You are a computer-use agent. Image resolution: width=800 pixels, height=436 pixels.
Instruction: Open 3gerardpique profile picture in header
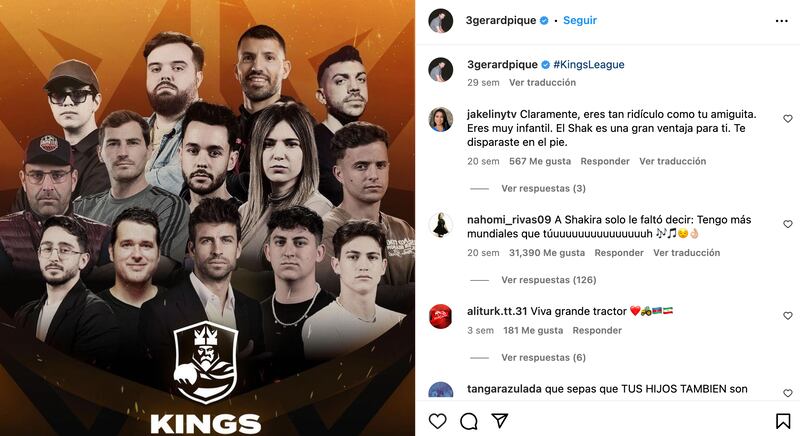coord(440,21)
